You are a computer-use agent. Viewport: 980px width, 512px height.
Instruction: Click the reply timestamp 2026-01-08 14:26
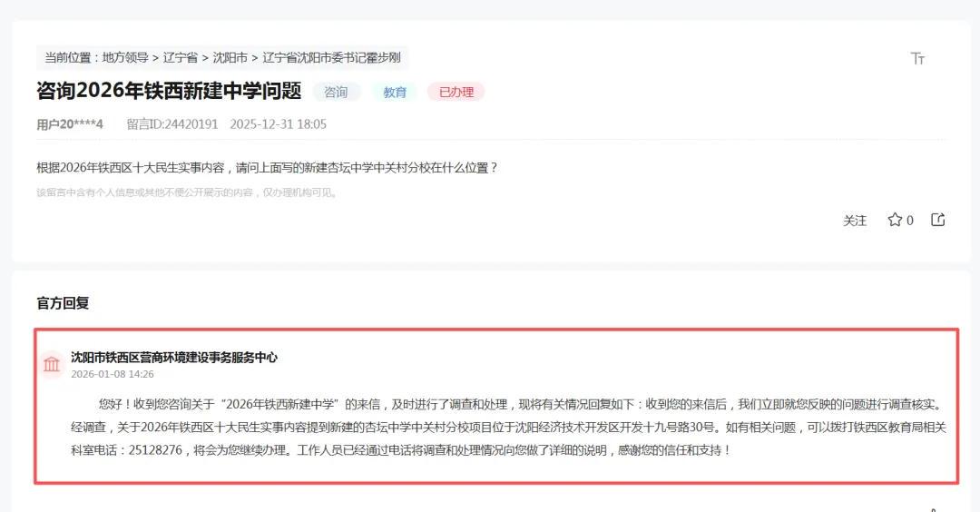click(113, 374)
